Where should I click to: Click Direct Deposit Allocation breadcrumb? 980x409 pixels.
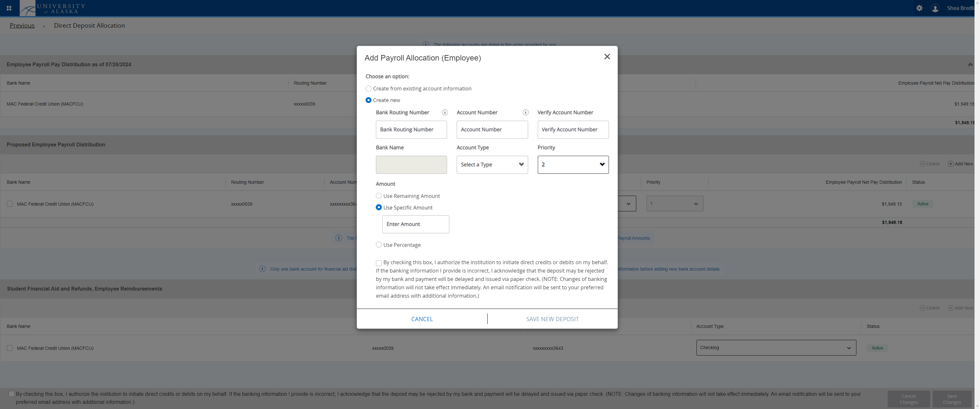[x=89, y=25]
